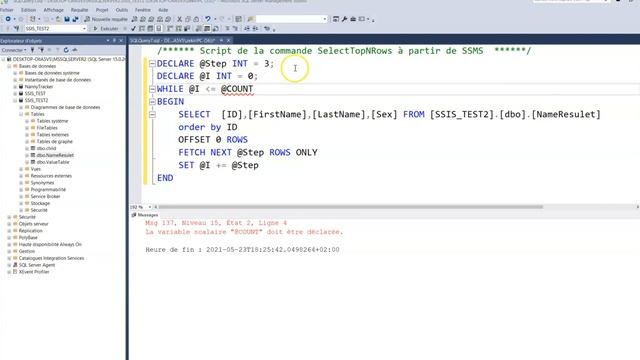Collapse the Tables folder node
This screenshot has height=360, width=640.
click(21, 114)
